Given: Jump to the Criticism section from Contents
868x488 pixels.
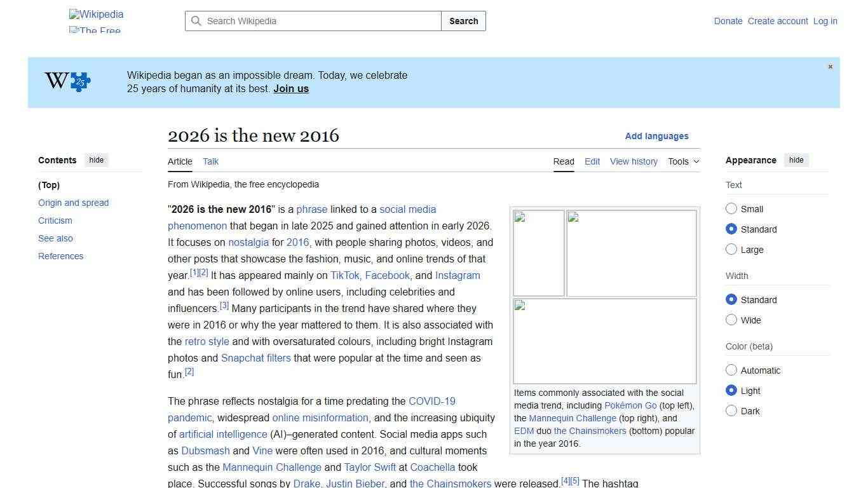Looking at the screenshot, I should 55,220.
